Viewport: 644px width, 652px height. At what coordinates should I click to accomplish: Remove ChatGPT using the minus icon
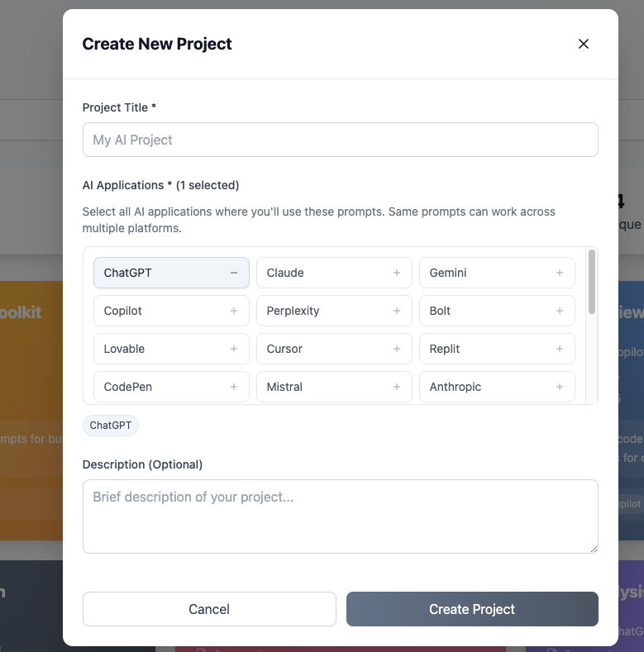pos(234,273)
